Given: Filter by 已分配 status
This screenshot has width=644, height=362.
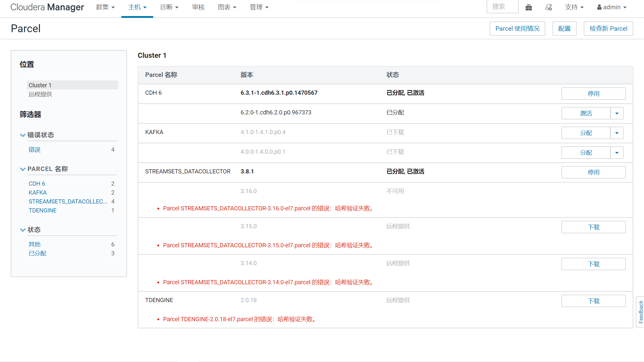Looking at the screenshot, I should coord(38,253).
